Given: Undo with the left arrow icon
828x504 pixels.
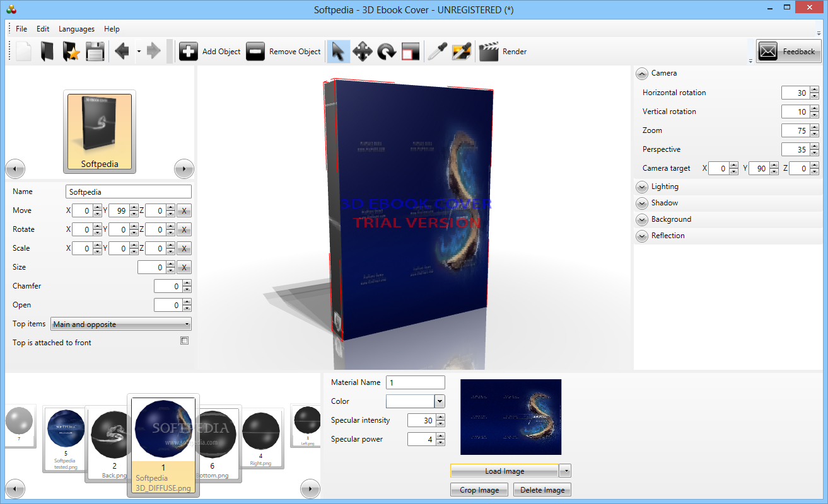Looking at the screenshot, I should click(122, 52).
